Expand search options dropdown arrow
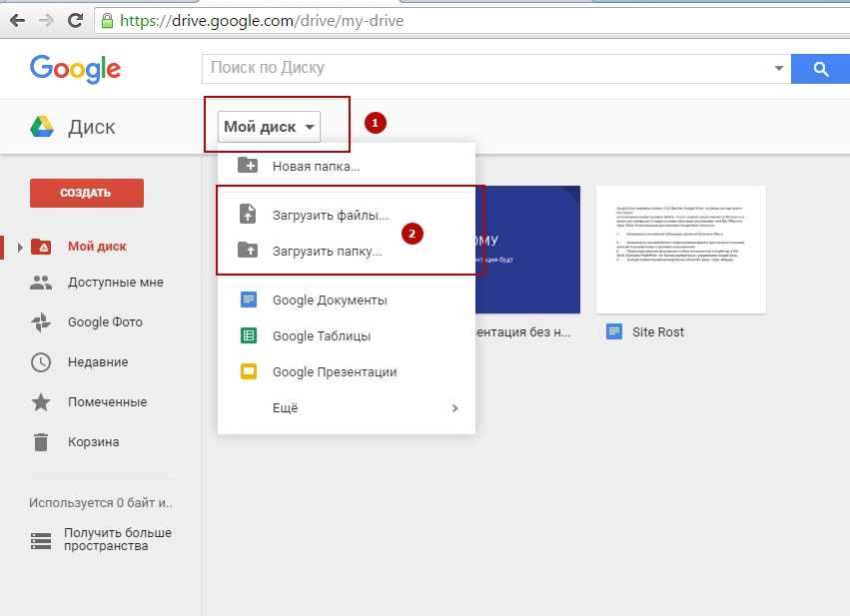The height and width of the screenshot is (616, 850). click(x=779, y=68)
